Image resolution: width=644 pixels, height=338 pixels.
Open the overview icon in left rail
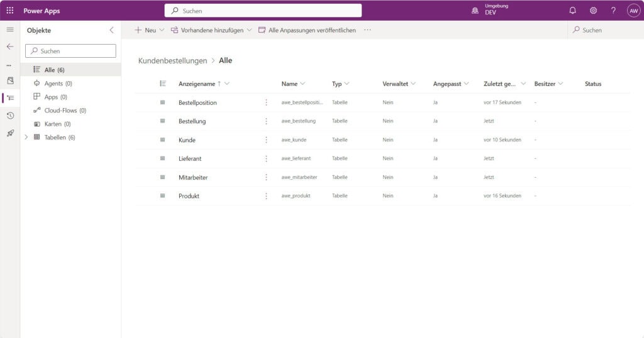coord(10,81)
